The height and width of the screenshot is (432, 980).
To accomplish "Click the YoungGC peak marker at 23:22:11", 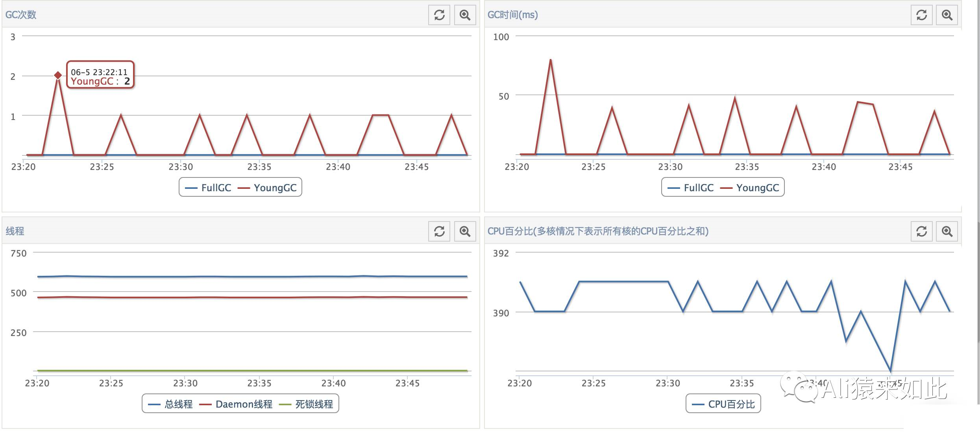I will click(58, 75).
